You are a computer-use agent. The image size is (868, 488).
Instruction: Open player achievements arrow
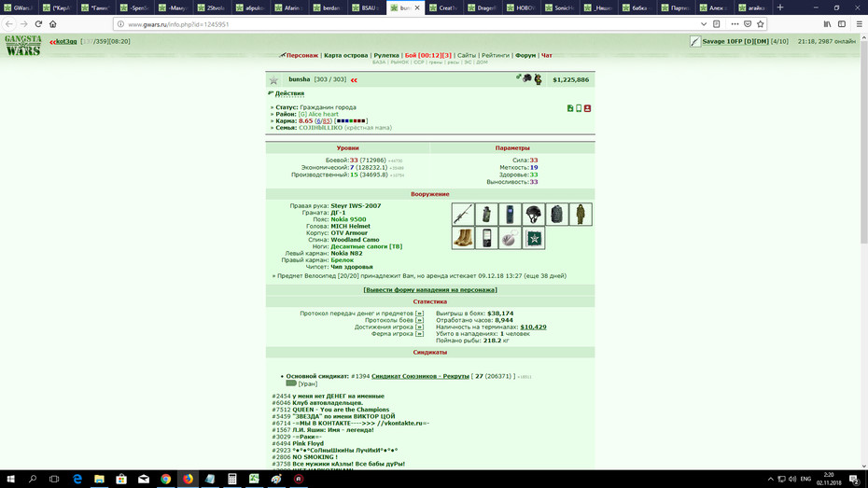coord(420,327)
